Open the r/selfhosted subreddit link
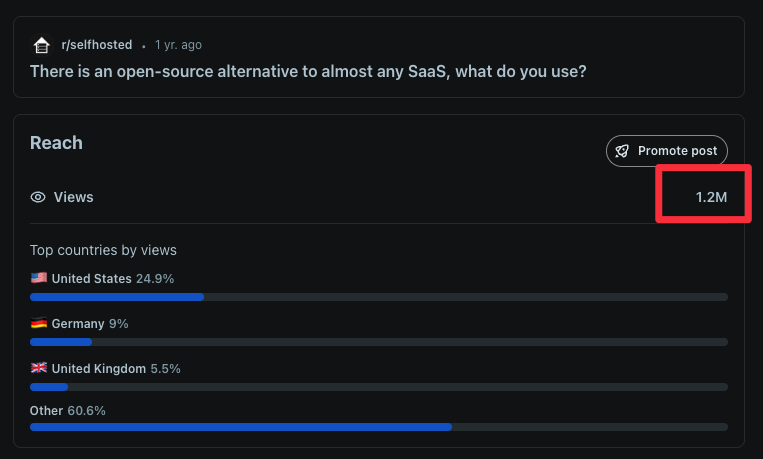Screen dimensions: 763x459 (x=96, y=45)
